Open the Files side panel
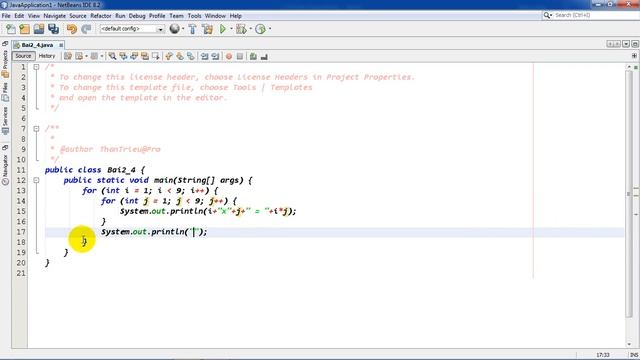The height and width of the screenshot is (360, 640). (5, 91)
